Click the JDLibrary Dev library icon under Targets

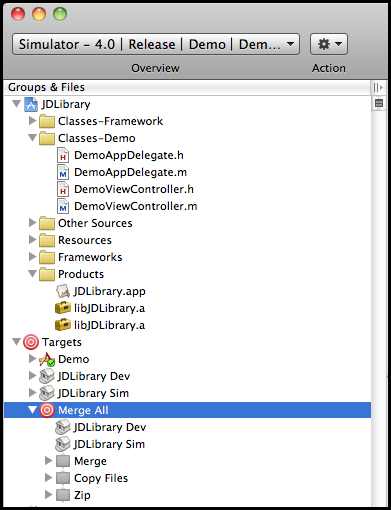pos(47,376)
